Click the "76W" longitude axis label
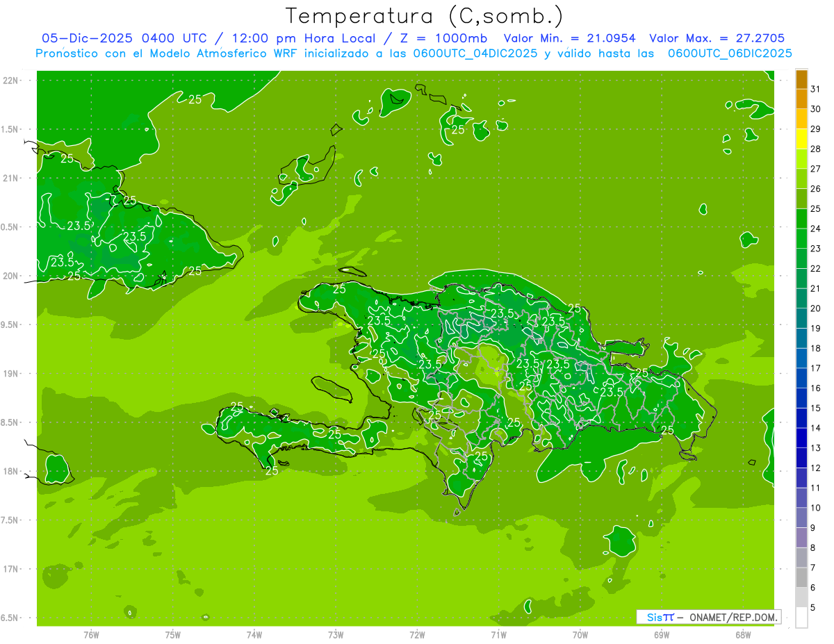The height and width of the screenshot is (644, 834). point(91,634)
